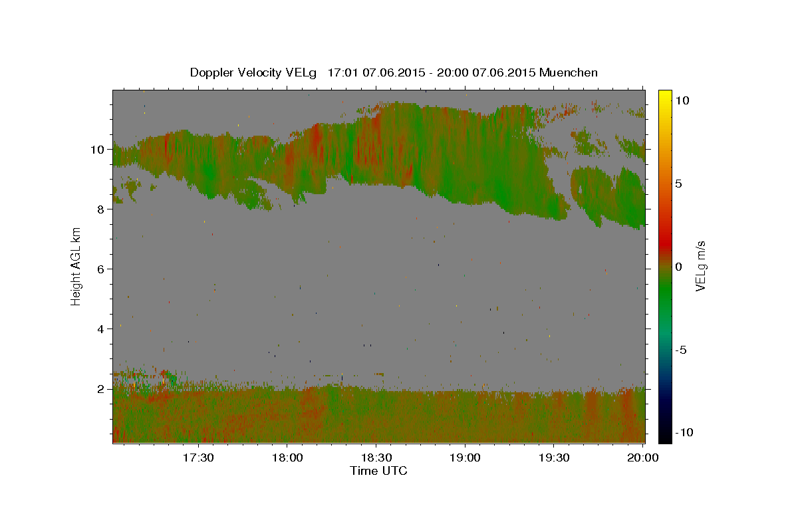The image size is (798, 532).
Task: Click the '17:30' time tick label
Action: (x=198, y=458)
